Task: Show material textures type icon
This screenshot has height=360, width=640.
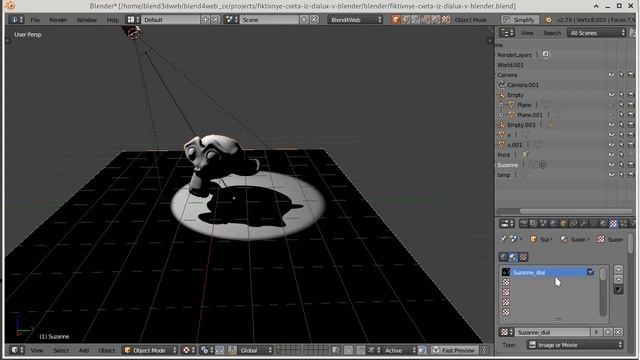Action: [513, 257]
